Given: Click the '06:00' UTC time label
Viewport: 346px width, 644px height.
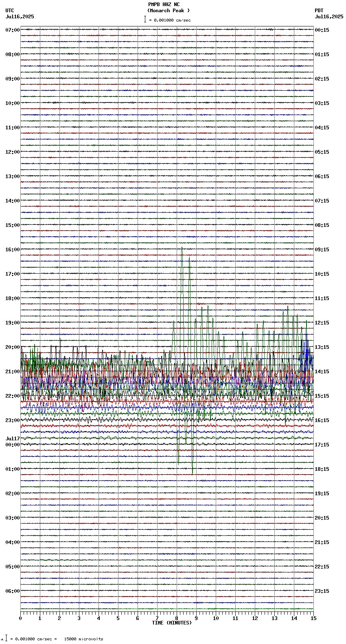Looking at the screenshot, I should pos(13,591).
